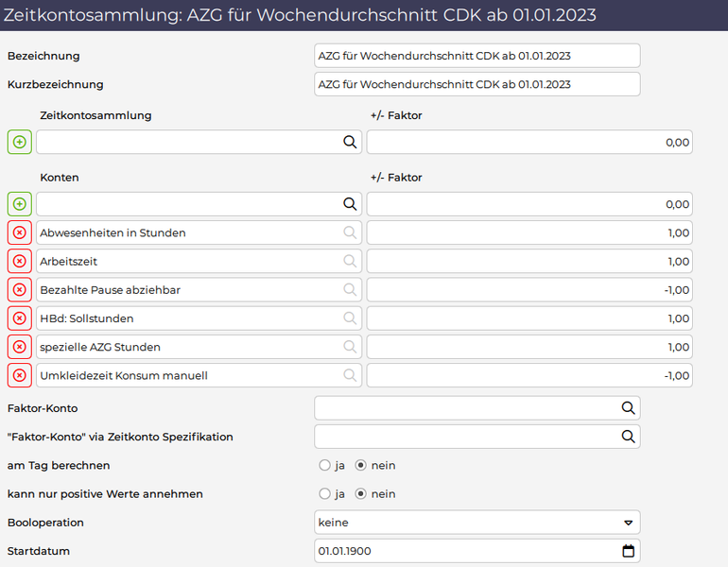This screenshot has width=728, height=567.
Task: Remove spezielle AZG Stunden account
Action: (20, 347)
